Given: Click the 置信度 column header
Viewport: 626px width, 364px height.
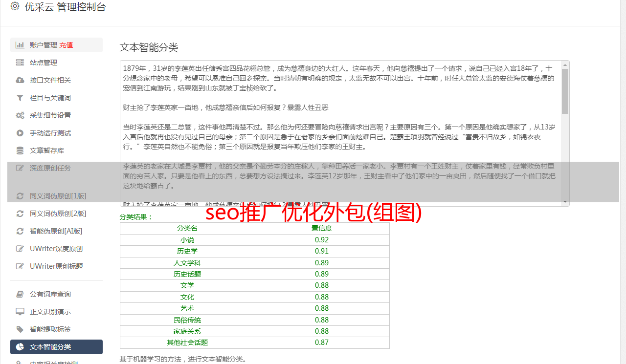Looking at the screenshot, I should coord(322,228).
